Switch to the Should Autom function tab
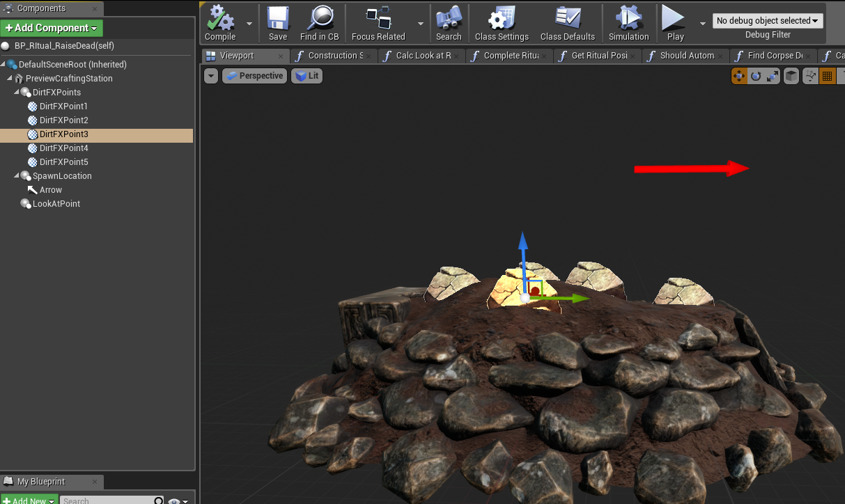 (686, 56)
